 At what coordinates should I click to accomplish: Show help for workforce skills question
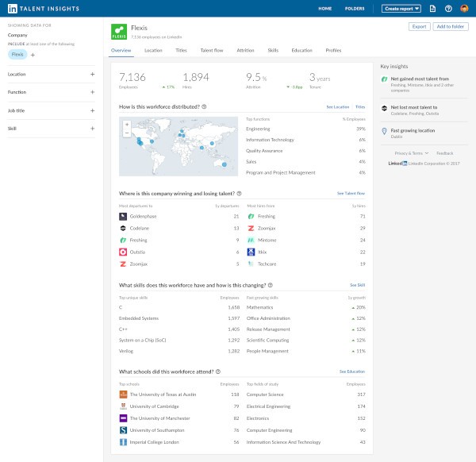[x=271, y=285]
